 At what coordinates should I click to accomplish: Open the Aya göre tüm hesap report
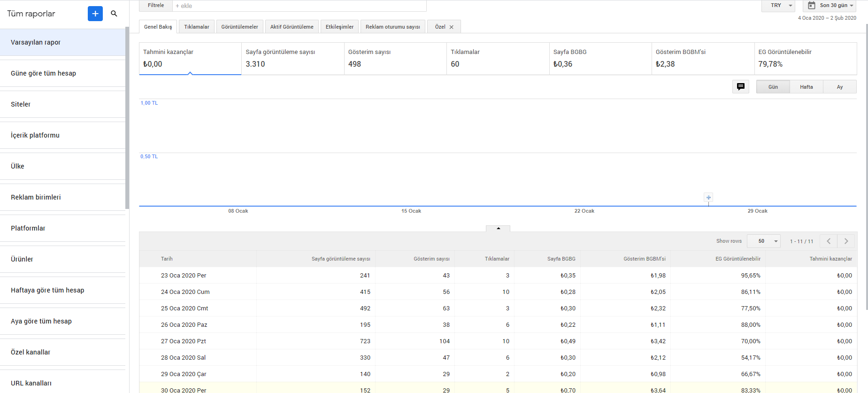coord(62,321)
